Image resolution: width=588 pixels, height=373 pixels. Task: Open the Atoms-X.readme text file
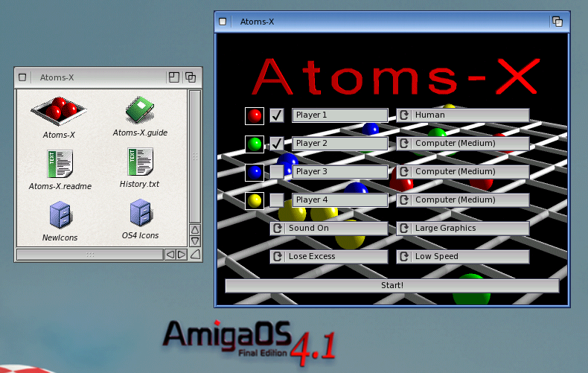tap(60, 164)
